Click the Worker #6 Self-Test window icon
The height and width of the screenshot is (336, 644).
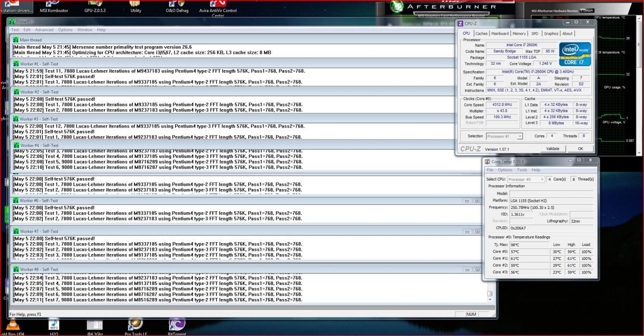point(16,200)
